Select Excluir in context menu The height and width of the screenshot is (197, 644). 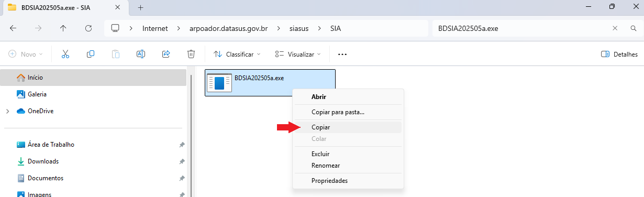click(x=348, y=154)
